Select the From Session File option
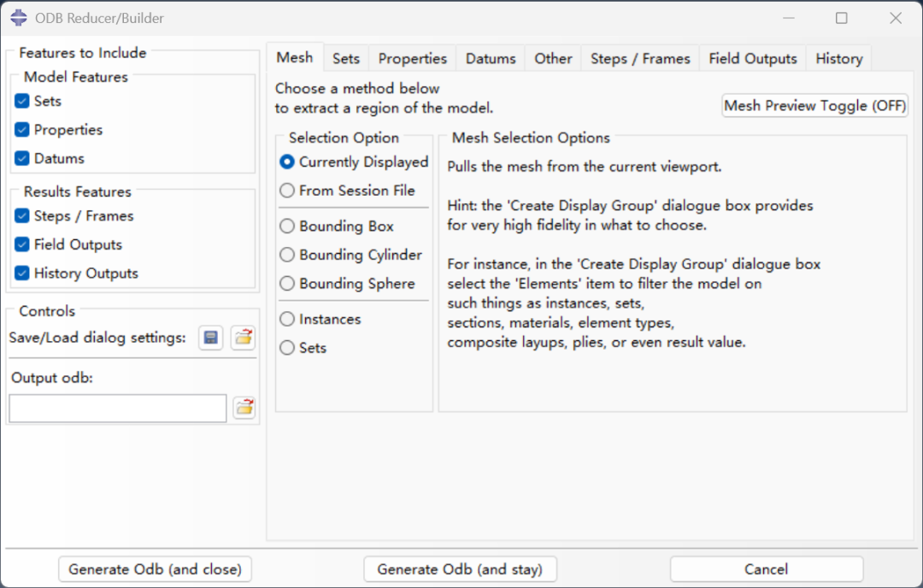The image size is (923, 588). (287, 191)
